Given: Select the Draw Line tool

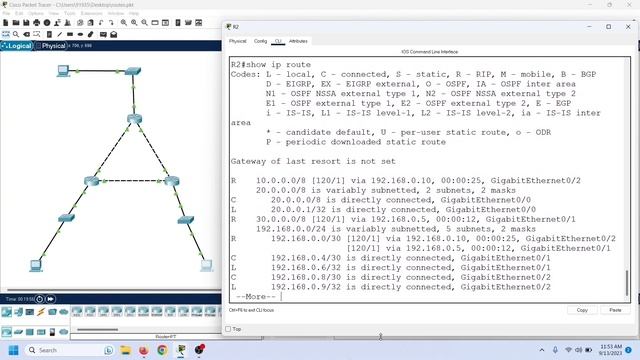Looking at the screenshot, I should pos(60,35).
